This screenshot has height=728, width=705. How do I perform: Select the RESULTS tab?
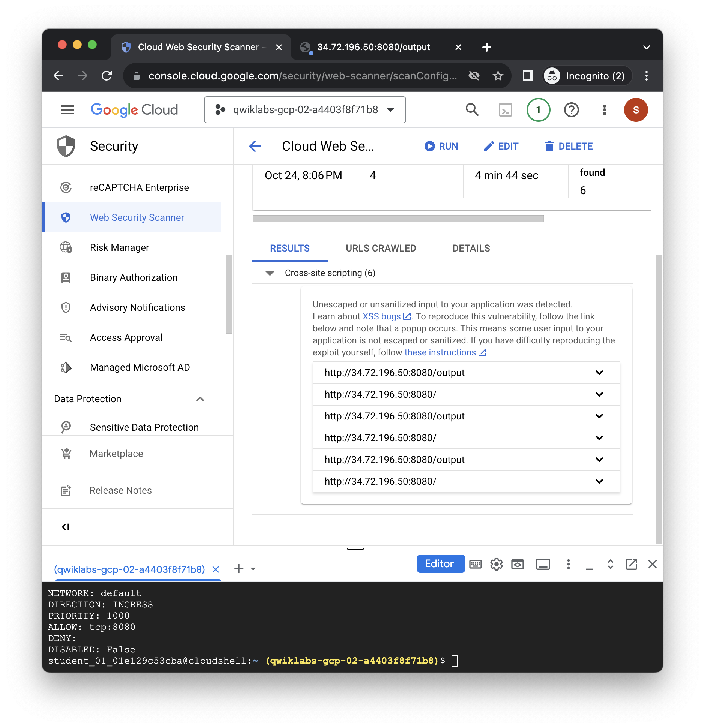(x=290, y=248)
